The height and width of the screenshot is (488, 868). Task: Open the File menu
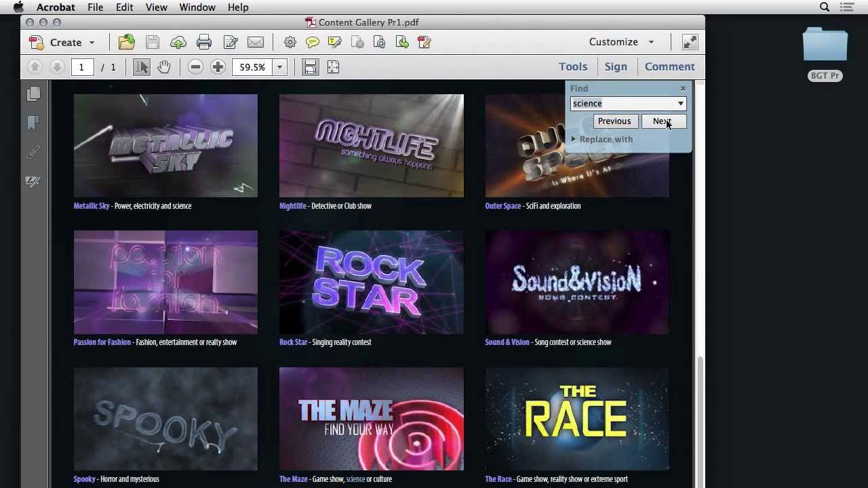[x=96, y=7]
